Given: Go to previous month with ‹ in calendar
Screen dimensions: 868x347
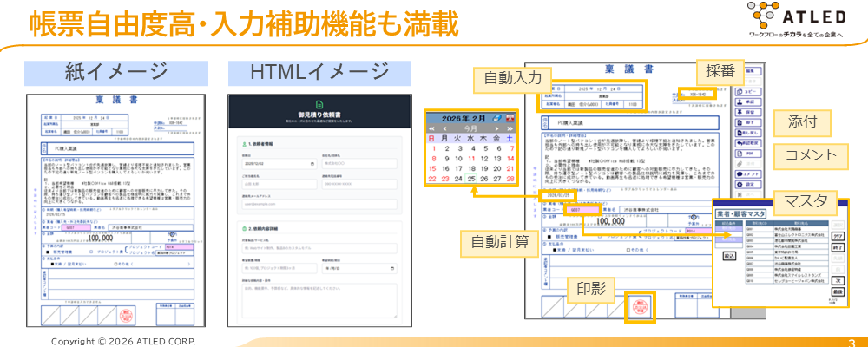Looking at the screenshot, I should (445, 128).
